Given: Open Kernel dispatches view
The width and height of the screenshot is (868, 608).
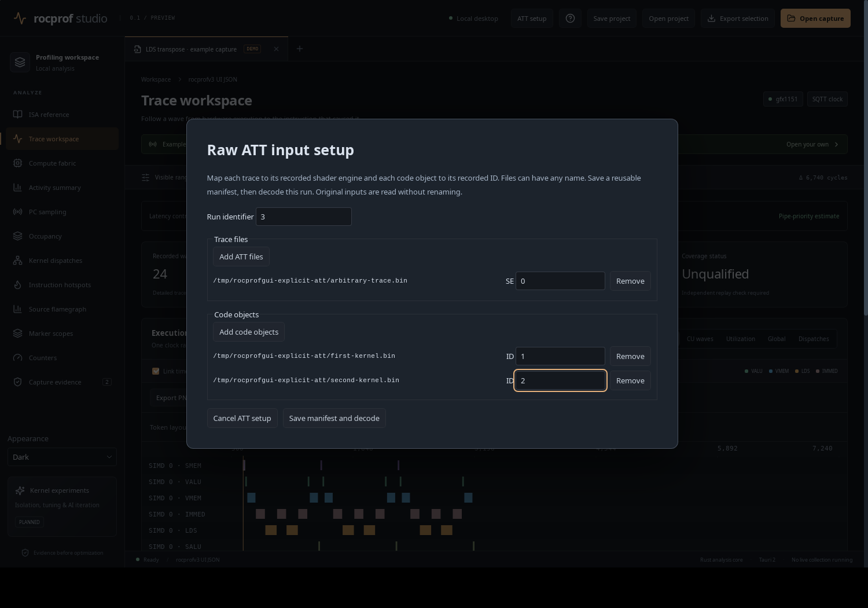Looking at the screenshot, I should point(62,261).
